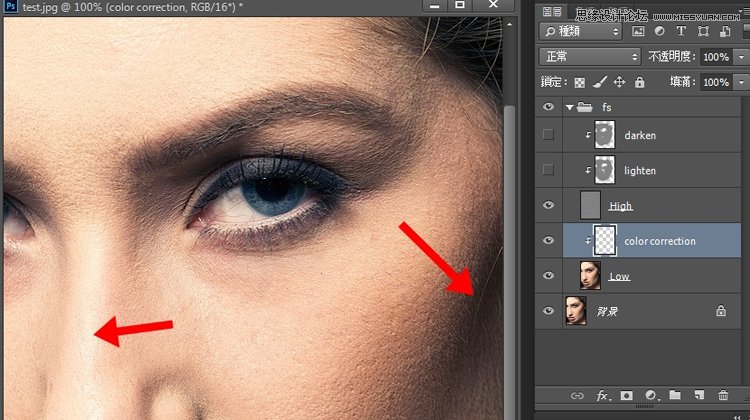Click the lock icon on 背景 layer
Viewport: 750px width, 420px height.
(x=721, y=311)
